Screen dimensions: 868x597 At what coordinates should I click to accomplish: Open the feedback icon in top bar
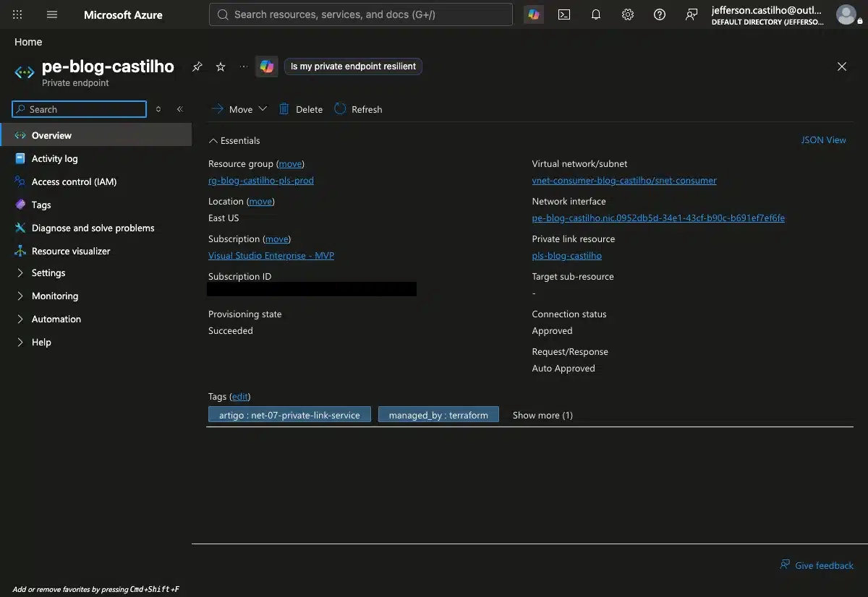(x=692, y=14)
